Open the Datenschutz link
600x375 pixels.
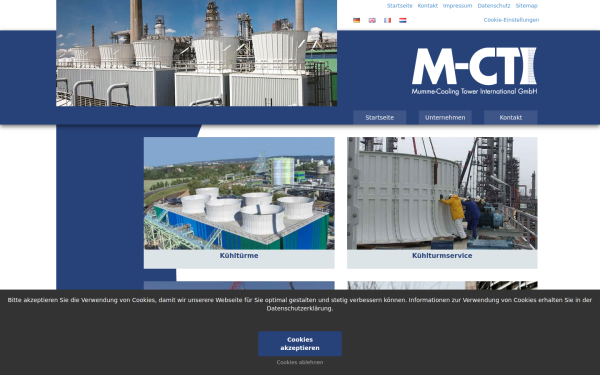click(x=494, y=6)
